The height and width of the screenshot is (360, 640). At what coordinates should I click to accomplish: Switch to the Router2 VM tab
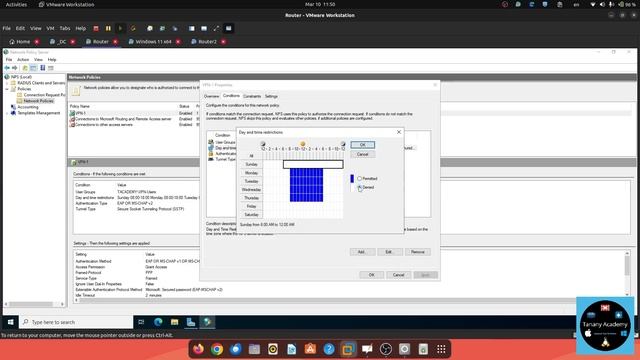[x=207, y=42]
